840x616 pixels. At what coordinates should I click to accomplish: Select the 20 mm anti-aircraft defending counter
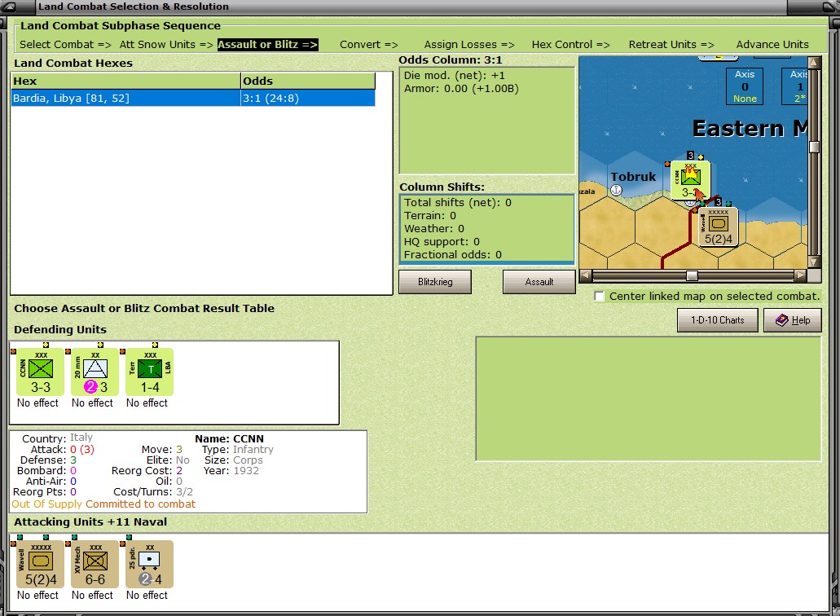coord(95,372)
